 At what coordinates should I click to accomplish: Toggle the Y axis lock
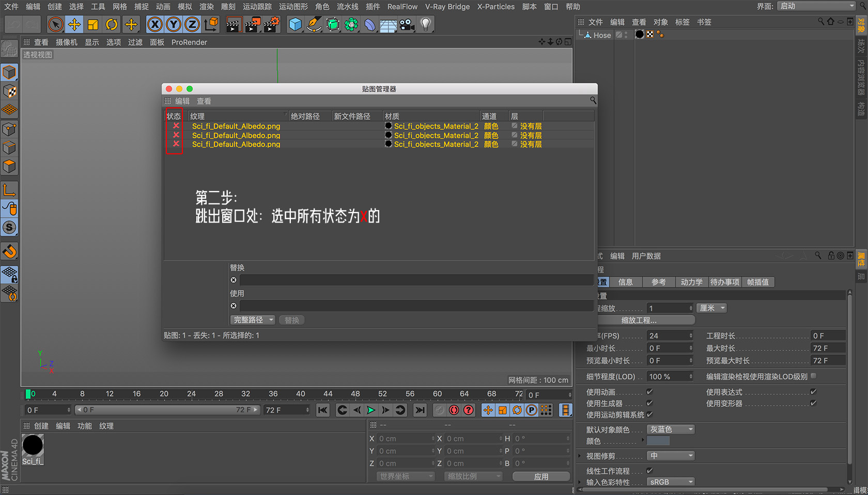[x=174, y=24]
